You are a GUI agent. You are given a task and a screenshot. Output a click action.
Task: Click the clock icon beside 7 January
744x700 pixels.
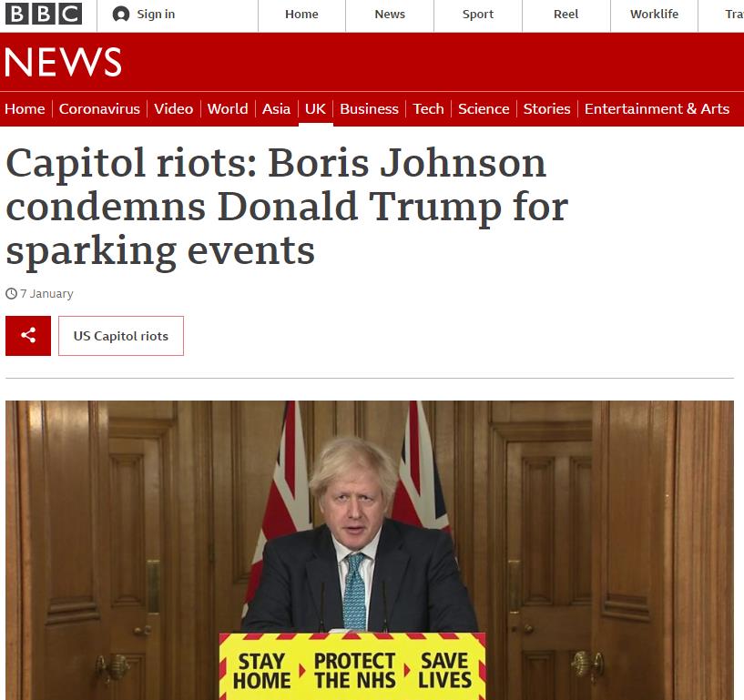(12, 294)
